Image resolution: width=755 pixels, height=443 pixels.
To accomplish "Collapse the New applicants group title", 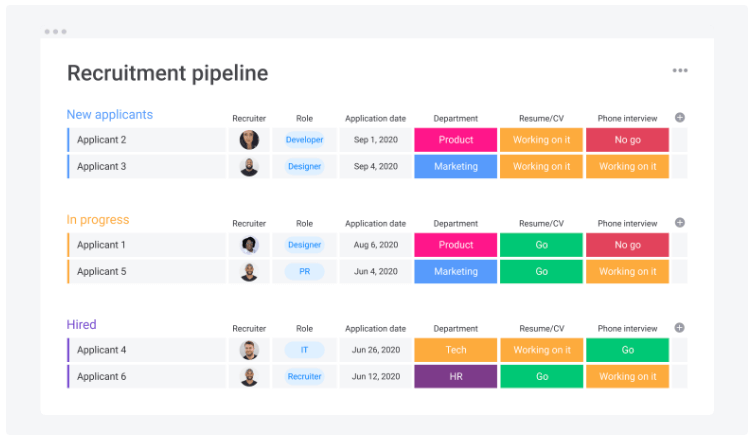I will [110, 115].
